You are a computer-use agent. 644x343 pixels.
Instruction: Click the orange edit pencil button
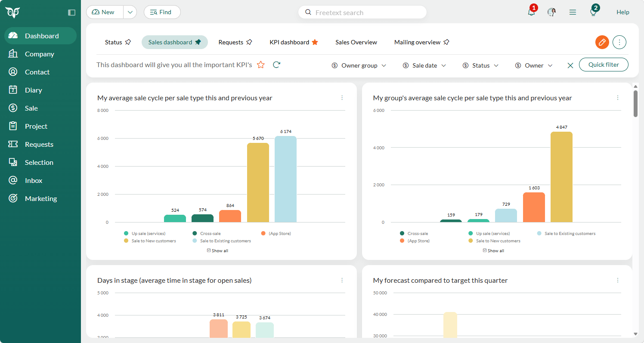click(602, 42)
